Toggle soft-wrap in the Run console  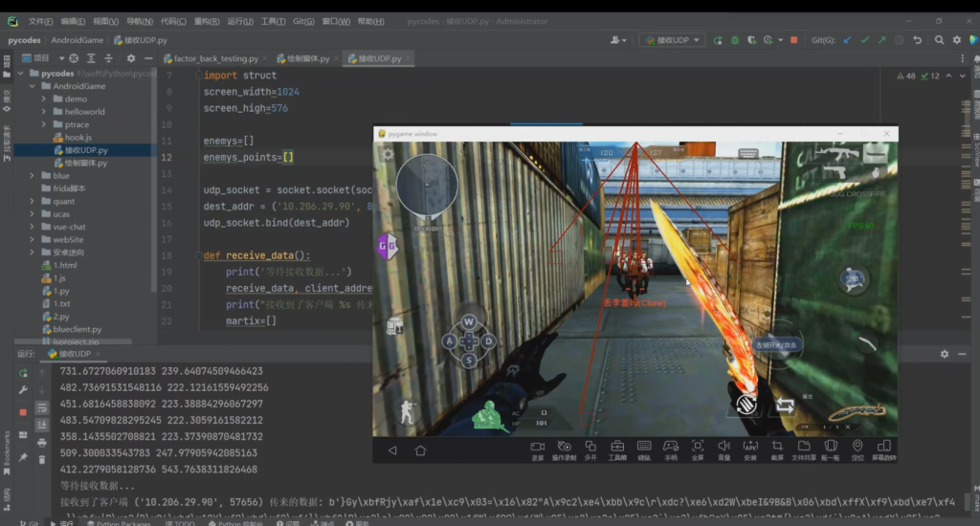42,407
